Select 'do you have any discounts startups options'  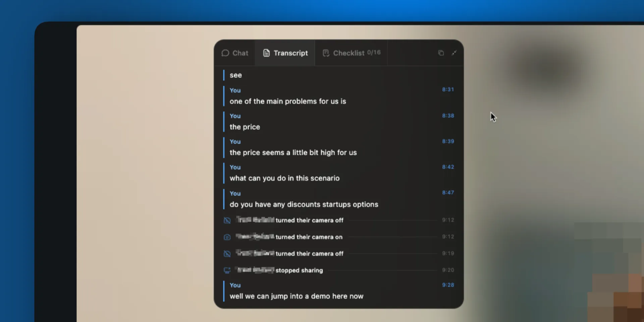[304, 204]
